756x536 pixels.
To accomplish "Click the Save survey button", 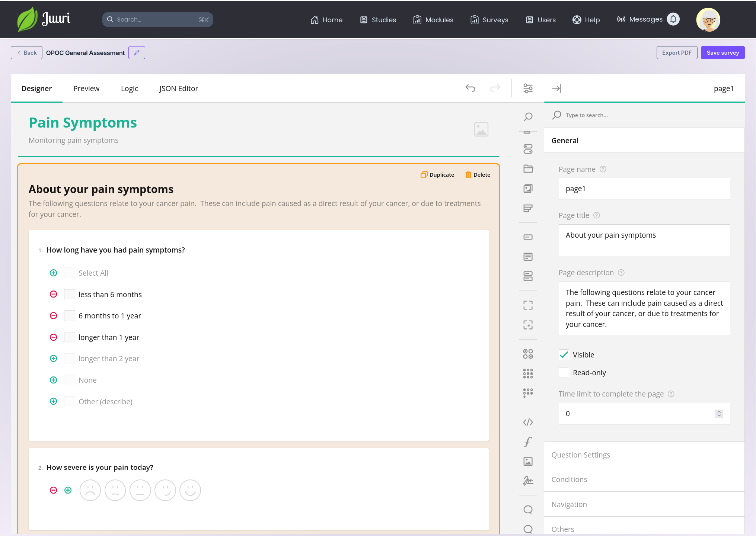I will tap(722, 53).
